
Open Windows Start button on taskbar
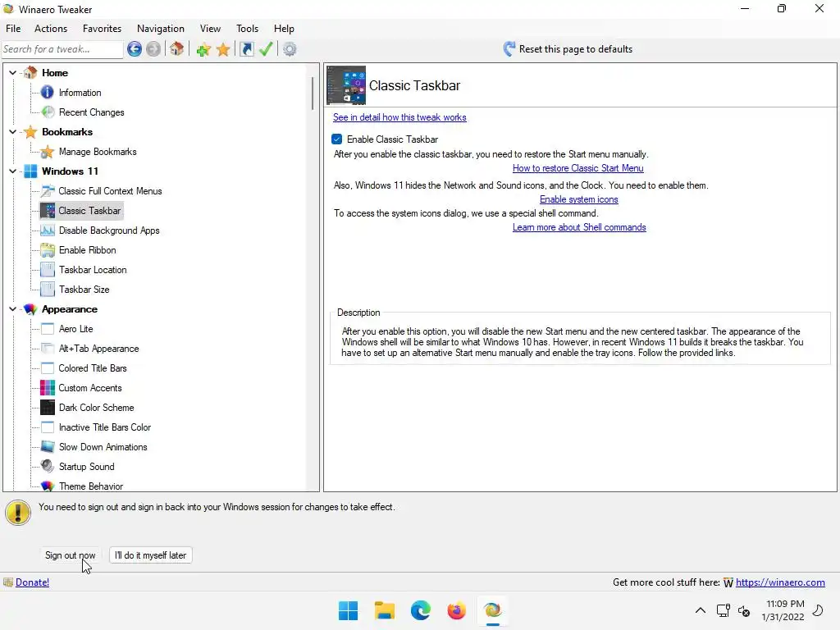[x=348, y=610]
